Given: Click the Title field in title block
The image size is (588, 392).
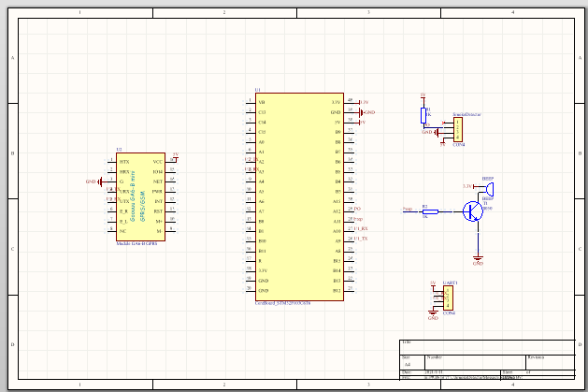Looking at the screenshot, I should coord(487,347).
